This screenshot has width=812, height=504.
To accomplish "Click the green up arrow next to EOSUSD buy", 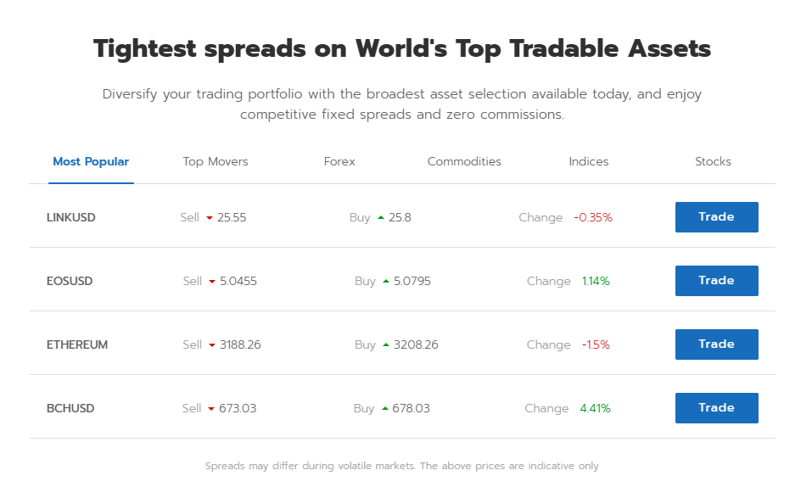I will tap(386, 281).
